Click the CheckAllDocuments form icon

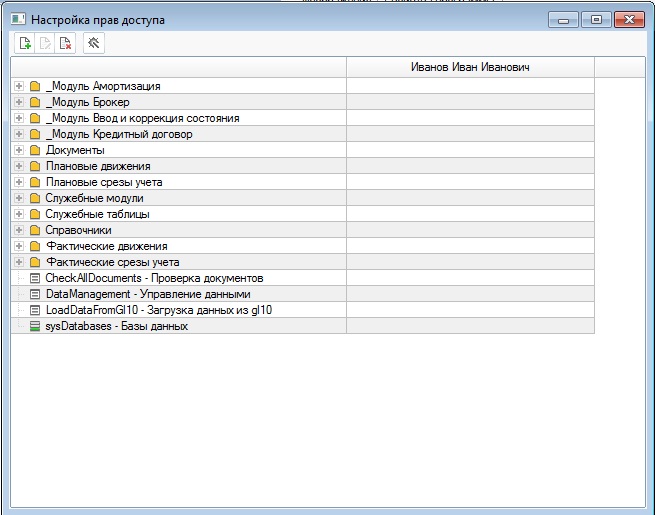[35, 278]
